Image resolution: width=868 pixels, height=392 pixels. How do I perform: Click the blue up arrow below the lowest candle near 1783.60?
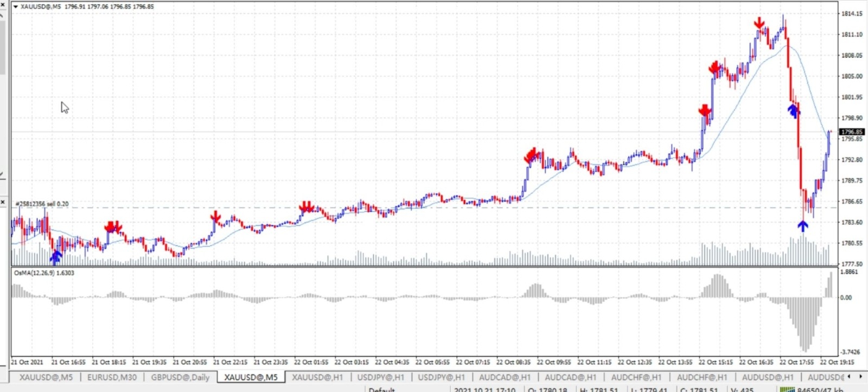click(803, 225)
